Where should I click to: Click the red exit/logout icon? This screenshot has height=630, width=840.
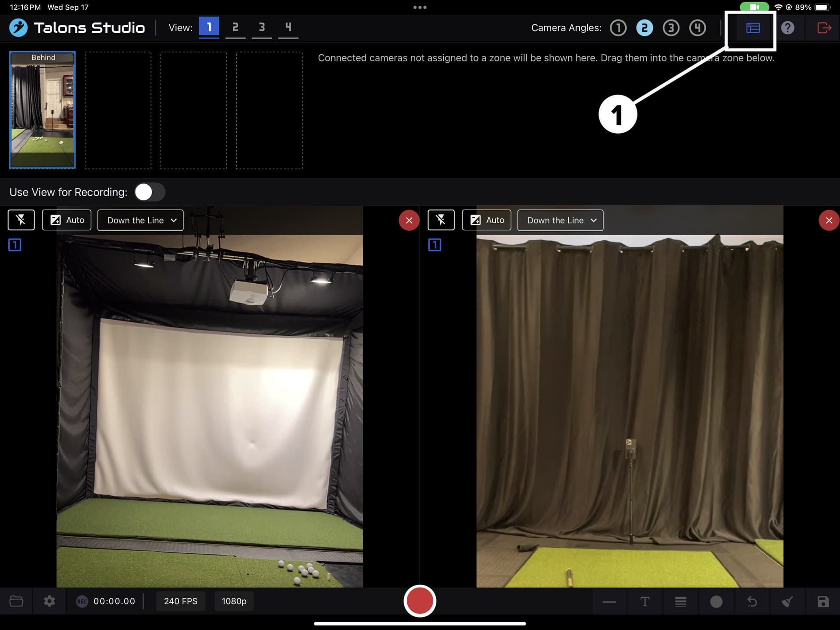[x=823, y=28]
